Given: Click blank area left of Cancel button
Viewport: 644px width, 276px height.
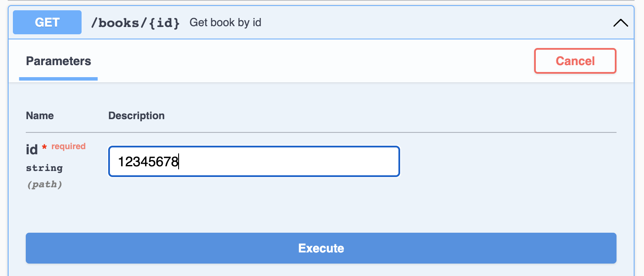Looking at the screenshot, I should point(343,61).
